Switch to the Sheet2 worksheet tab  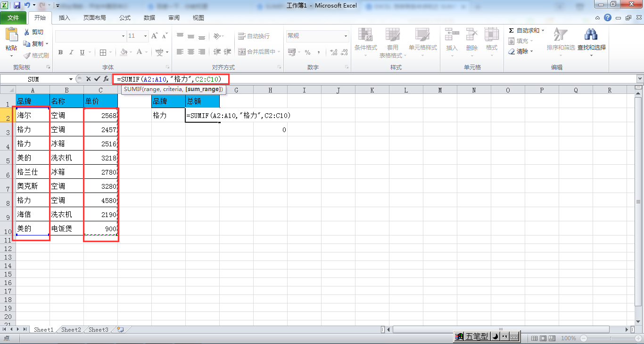pos(71,330)
